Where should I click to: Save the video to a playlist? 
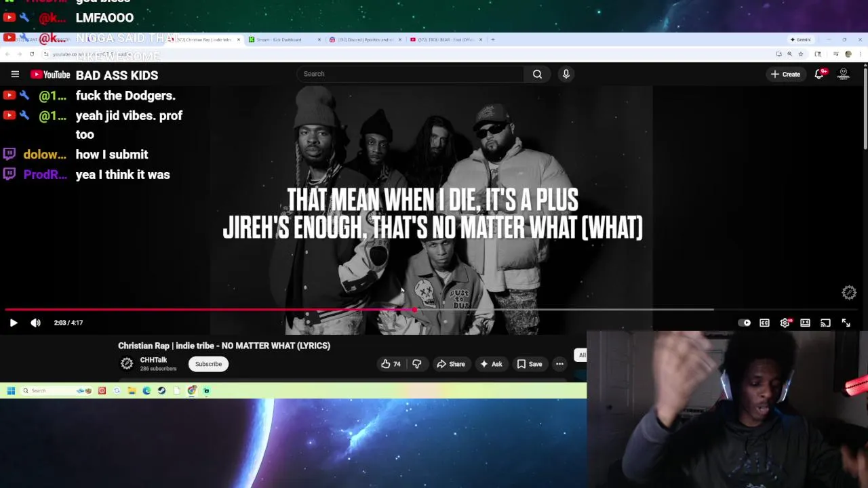click(530, 364)
